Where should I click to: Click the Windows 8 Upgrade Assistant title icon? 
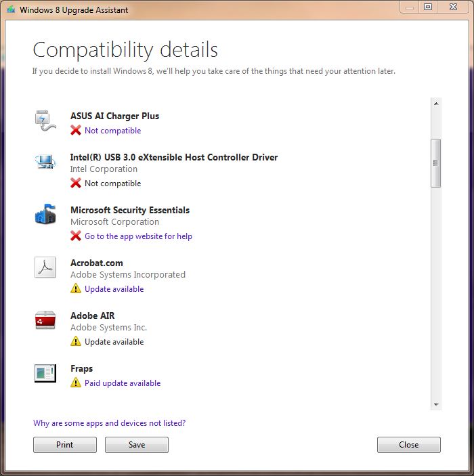tap(12, 9)
